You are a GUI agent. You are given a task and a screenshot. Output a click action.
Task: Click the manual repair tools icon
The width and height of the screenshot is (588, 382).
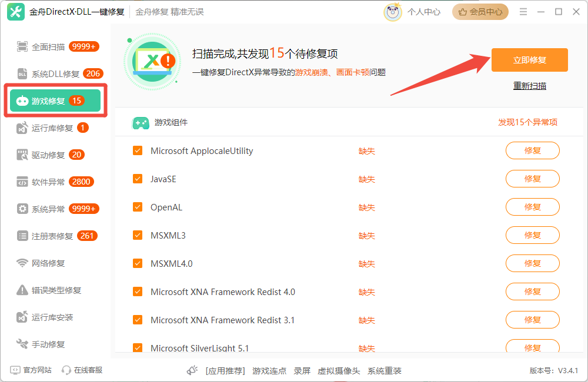coord(22,344)
